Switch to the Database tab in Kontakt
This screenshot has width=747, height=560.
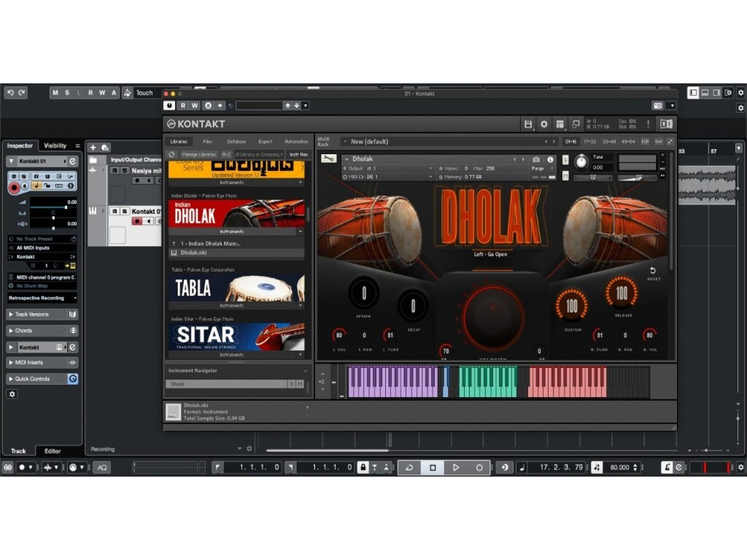pos(236,142)
